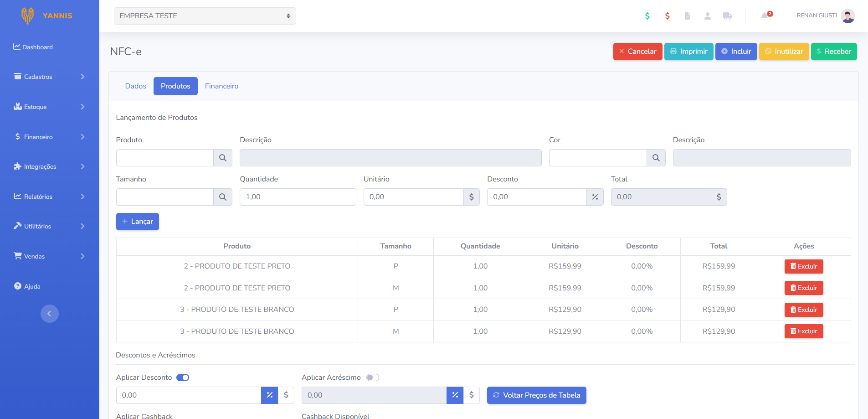Image resolution: width=868 pixels, height=419 pixels.
Task: Click the Voltar Preços de Tabela button
Action: 536,395
